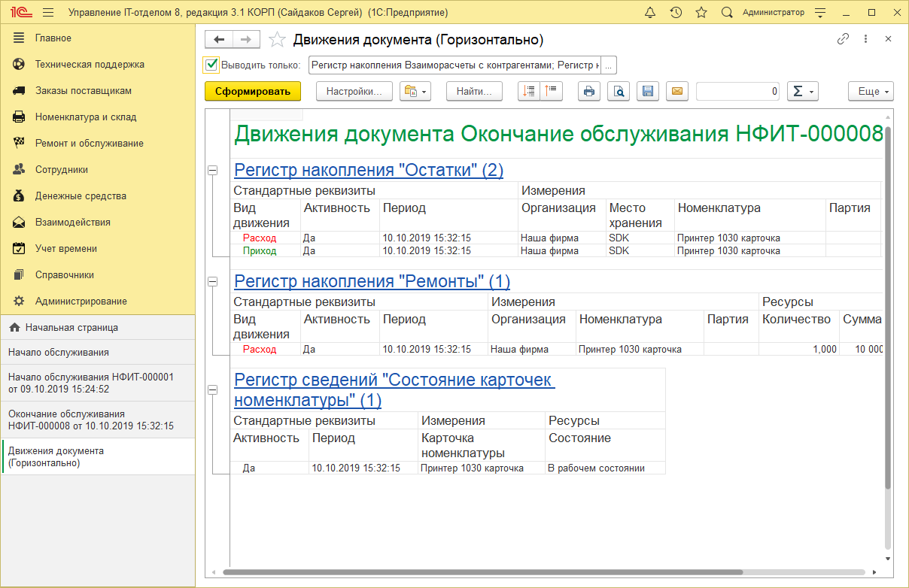Click the print preview icon
The width and height of the screenshot is (909, 588).
619,91
